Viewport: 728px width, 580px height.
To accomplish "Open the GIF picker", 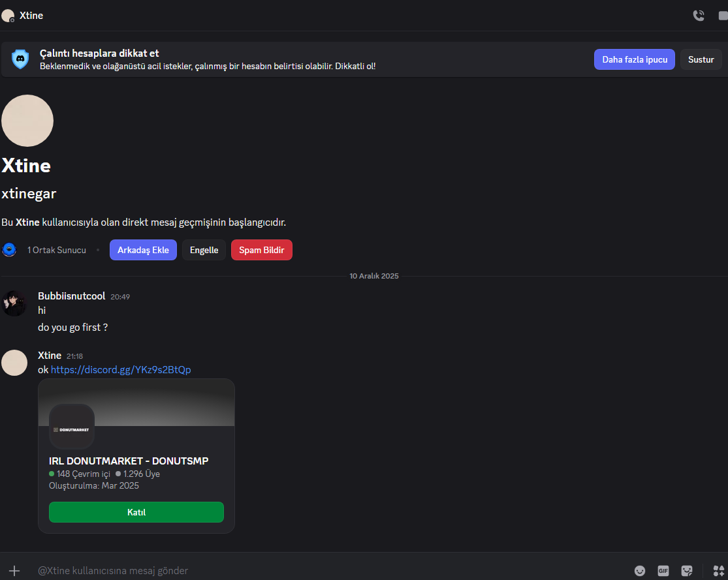I will pyautogui.click(x=663, y=571).
